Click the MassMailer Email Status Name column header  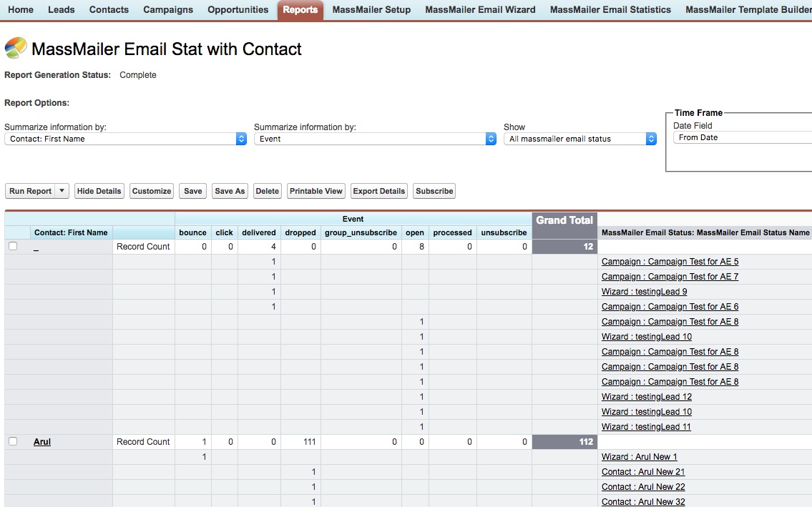click(705, 232)
